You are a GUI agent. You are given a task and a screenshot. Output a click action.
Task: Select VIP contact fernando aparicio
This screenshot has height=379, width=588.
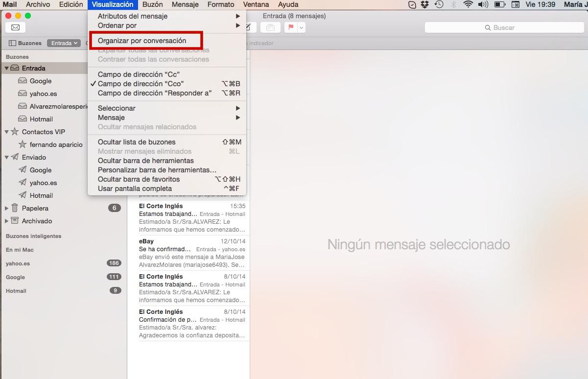(x=56, y=144)
